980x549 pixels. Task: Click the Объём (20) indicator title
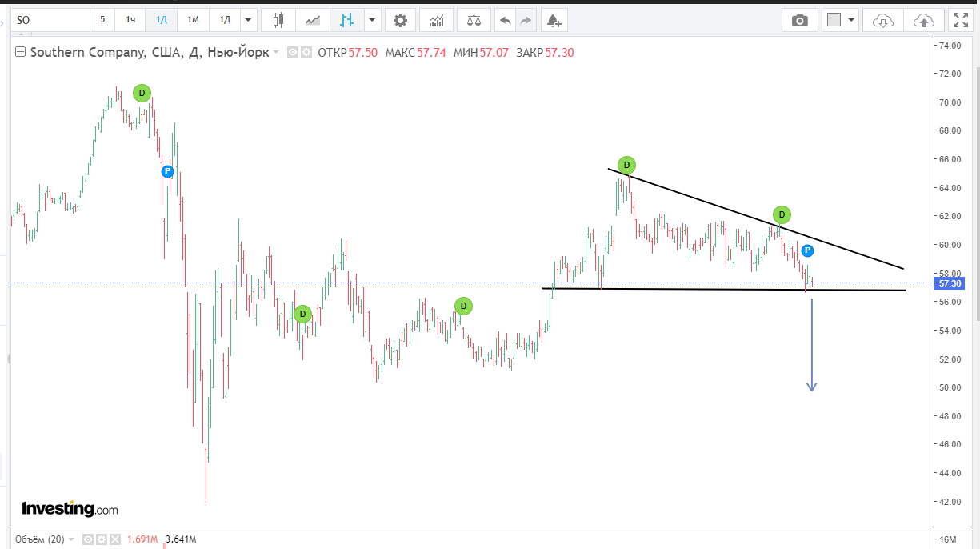tap(40, 539)
